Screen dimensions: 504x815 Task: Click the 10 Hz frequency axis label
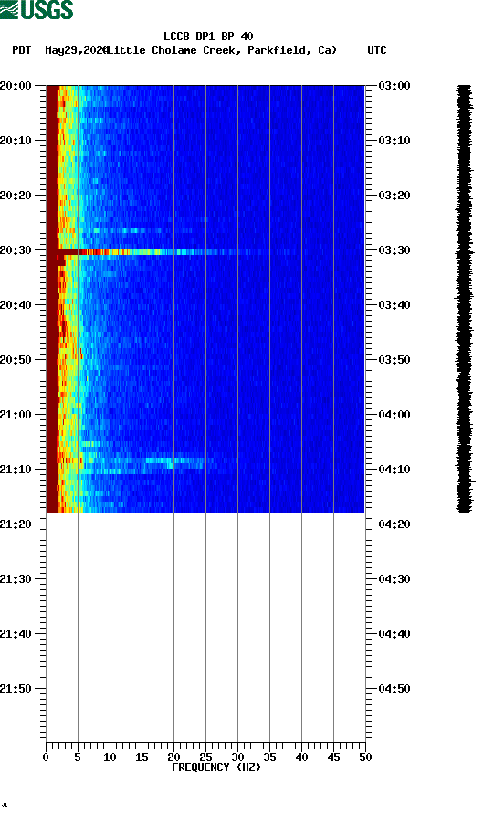coord(110,757)
